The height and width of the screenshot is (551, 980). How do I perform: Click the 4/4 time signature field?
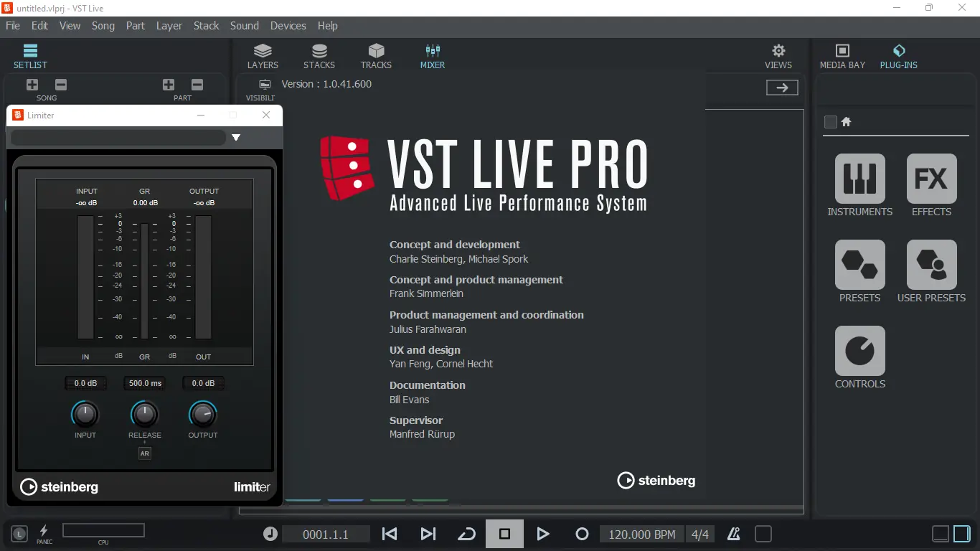point(699,534)
